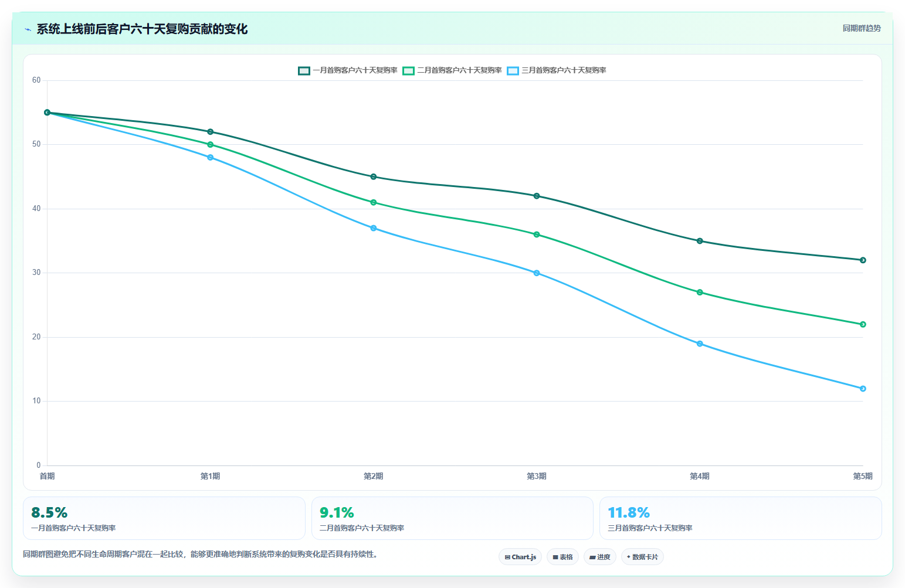The width and height of the screenshot is (905, 588).
Task: Click the 第4期 x-axis label
Action: [x=699, y=476]
